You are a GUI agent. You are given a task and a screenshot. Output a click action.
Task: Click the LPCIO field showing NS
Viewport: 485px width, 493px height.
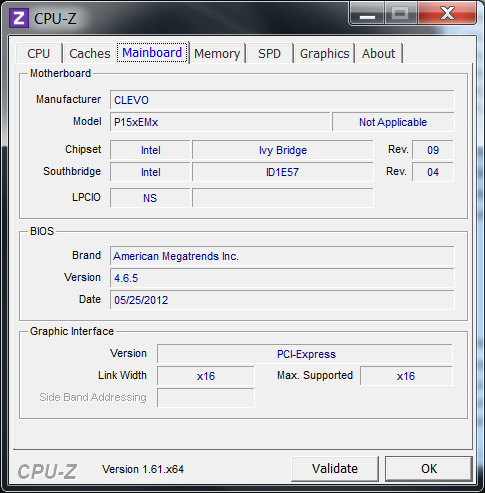point(150,198)
